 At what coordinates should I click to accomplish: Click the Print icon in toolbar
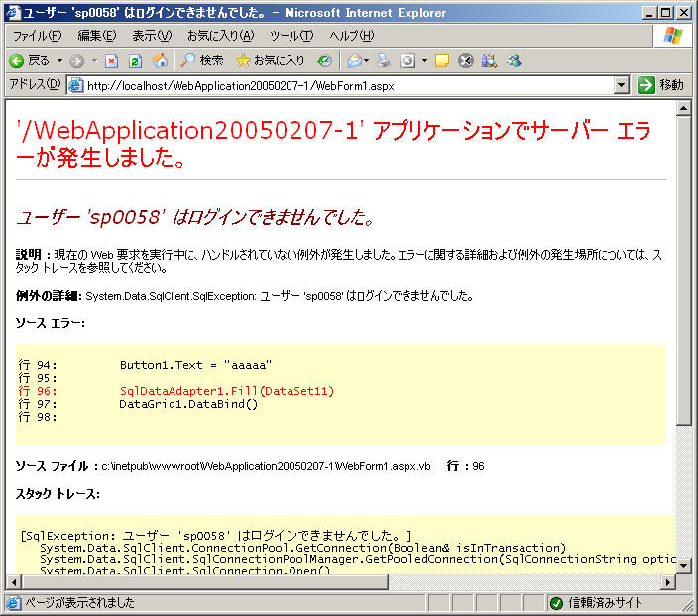click(x=384, y=61)
